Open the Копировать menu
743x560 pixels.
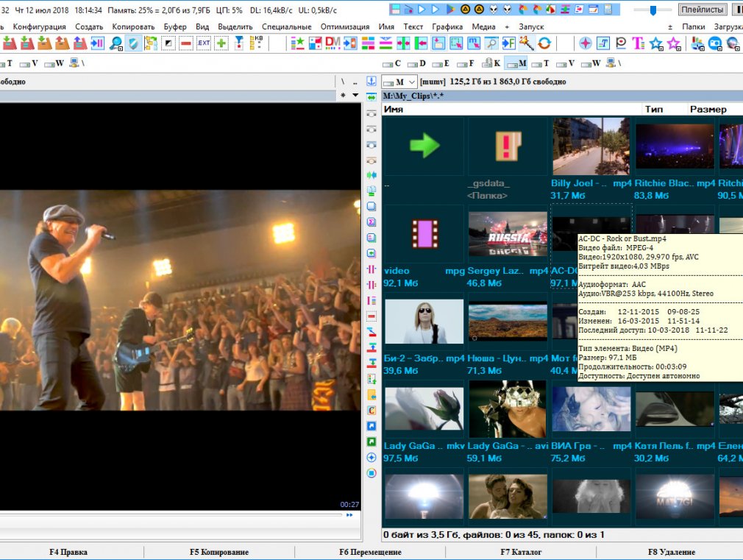point(133,27)
